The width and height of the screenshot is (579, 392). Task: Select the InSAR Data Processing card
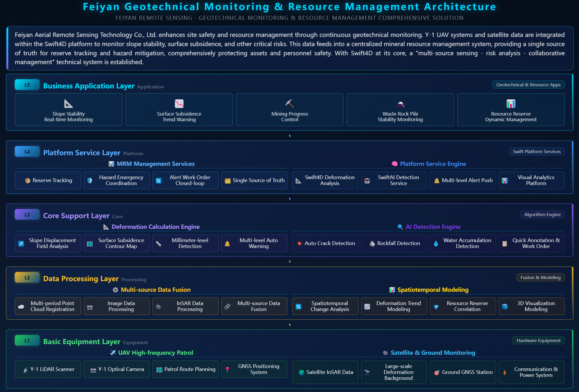click(x=185, y=306)
